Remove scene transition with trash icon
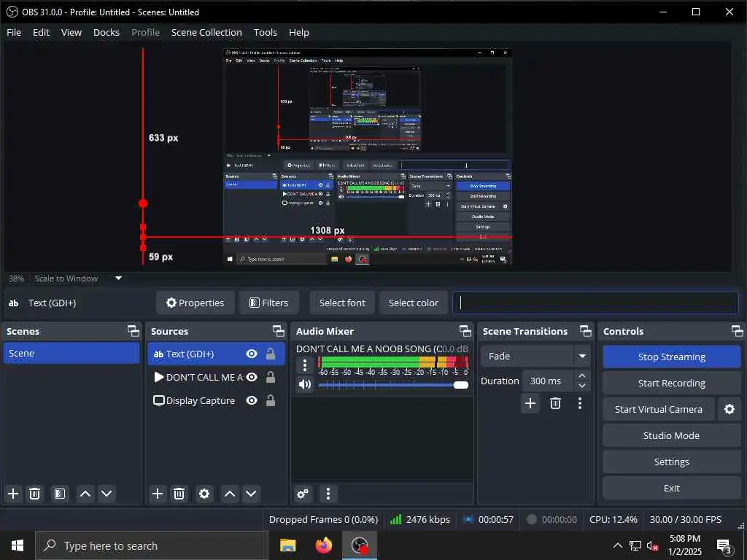Image resolution: width=747 pixels, height=560 pixels. (555, 403)
